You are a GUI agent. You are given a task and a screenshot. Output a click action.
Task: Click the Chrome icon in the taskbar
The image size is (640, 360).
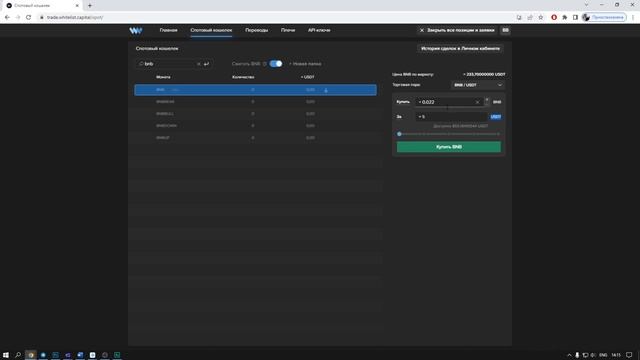click(x=31, y=355)
